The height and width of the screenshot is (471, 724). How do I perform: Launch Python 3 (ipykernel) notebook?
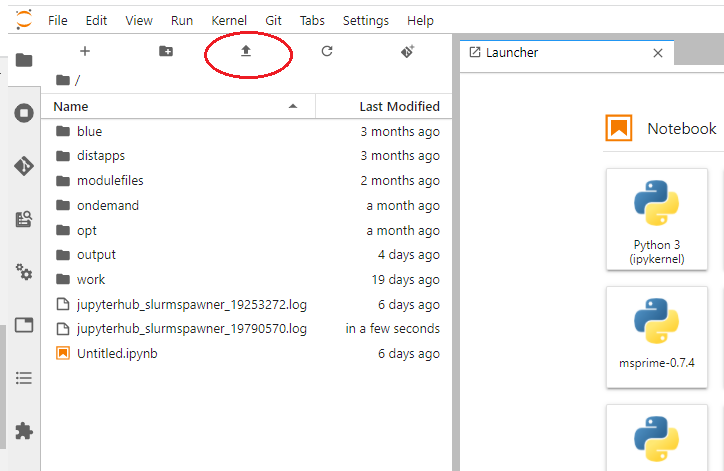[657, 220]
